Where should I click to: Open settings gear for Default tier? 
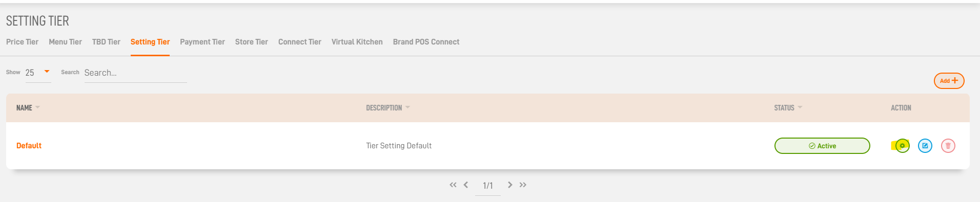pos(903,146)
